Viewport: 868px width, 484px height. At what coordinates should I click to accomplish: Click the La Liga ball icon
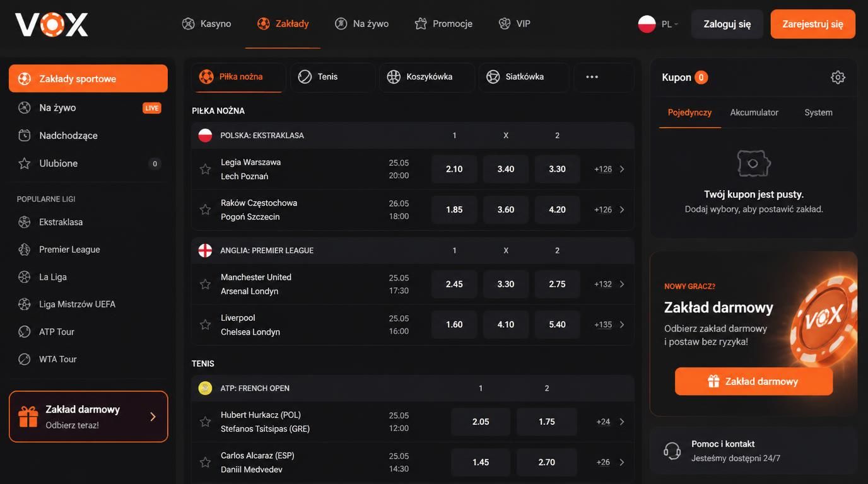[x=25, y=277]
